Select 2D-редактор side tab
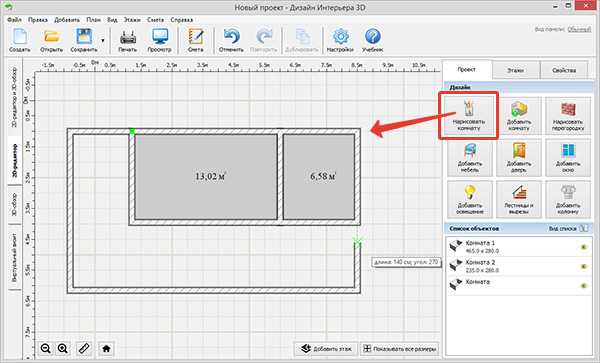This screenshot has width=600, height=363. point(15,160)
